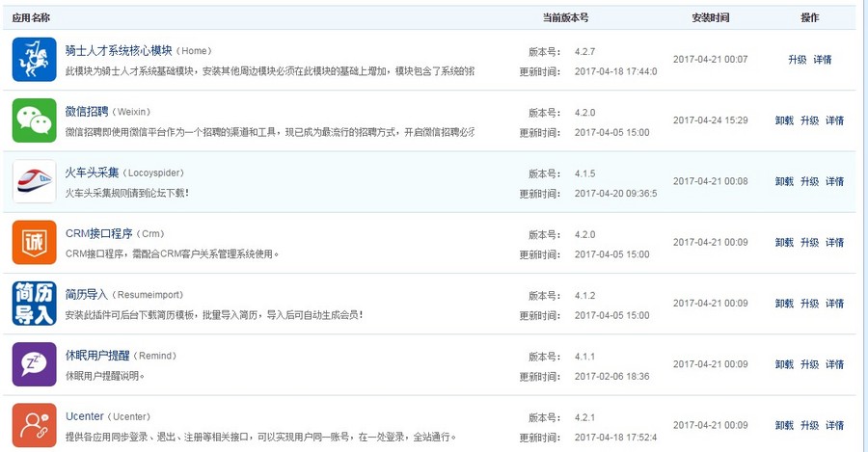
Task: Click the green WeChat icon for 微信招聘
Action: [35, 120]
